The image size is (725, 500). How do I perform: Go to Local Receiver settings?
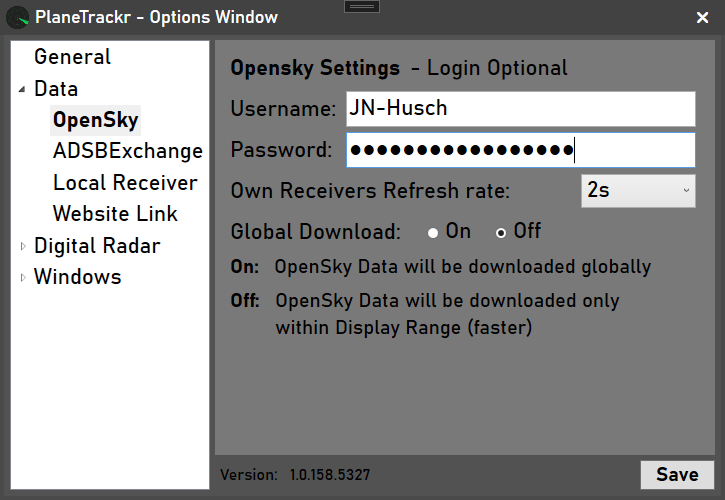point(125,183)
